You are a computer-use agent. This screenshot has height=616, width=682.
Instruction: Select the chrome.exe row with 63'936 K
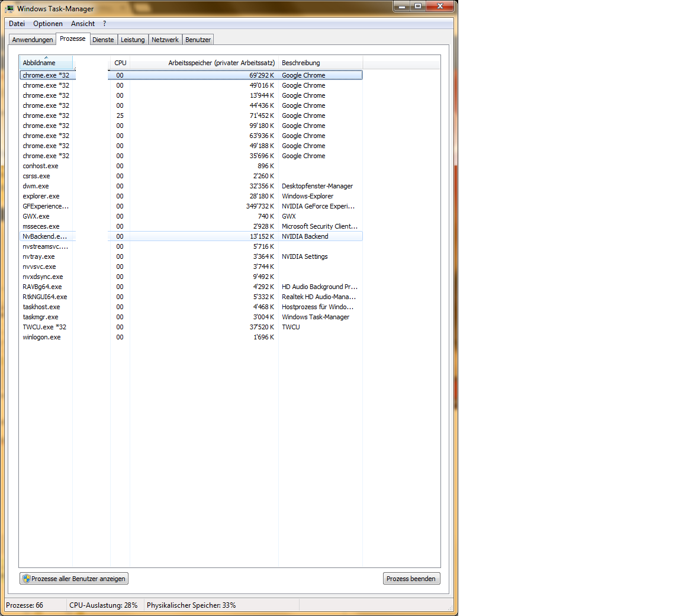[191, 136]
